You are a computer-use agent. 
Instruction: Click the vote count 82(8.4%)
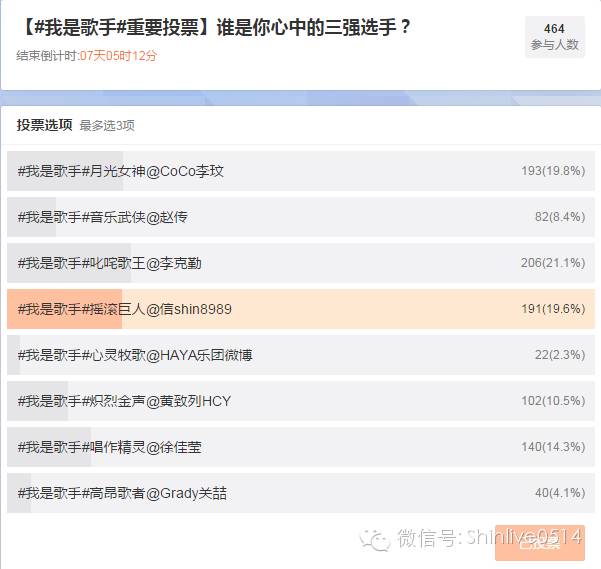tap(560, 217)
